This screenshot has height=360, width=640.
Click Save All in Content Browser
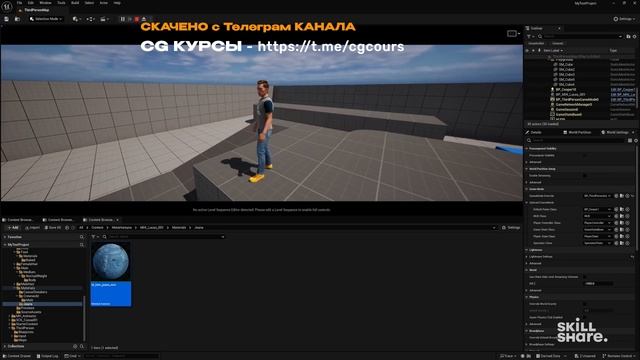(x=53, y=228)
